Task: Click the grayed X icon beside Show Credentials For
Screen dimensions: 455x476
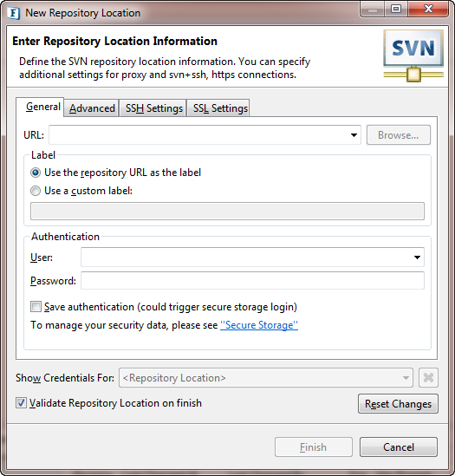Action: pos(428,378)
